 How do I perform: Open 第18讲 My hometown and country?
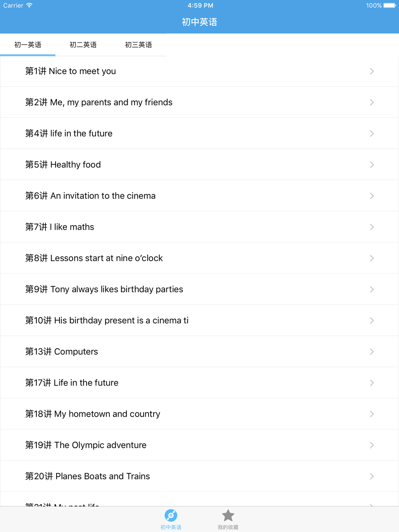click(x=93, y=414)
